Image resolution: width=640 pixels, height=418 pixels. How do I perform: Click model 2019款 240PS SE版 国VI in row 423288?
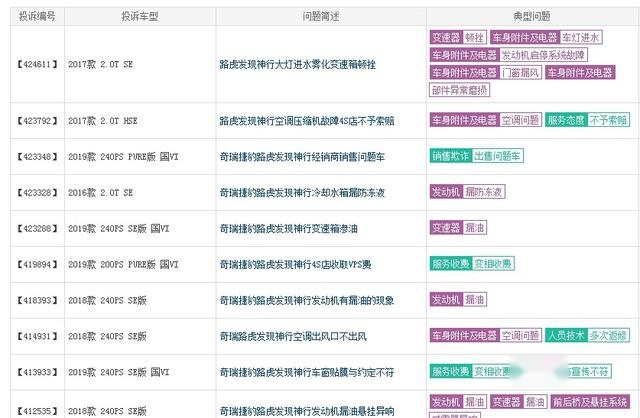point(118,229)
